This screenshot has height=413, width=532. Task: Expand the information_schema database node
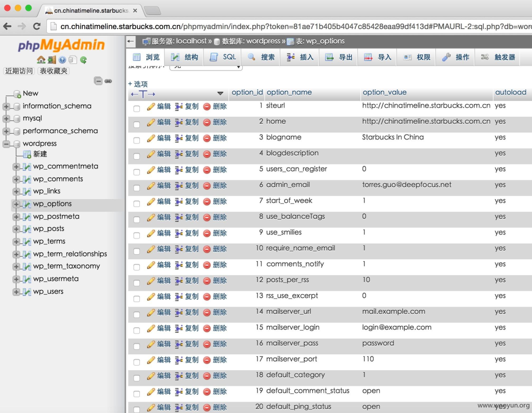click(6, 106)
